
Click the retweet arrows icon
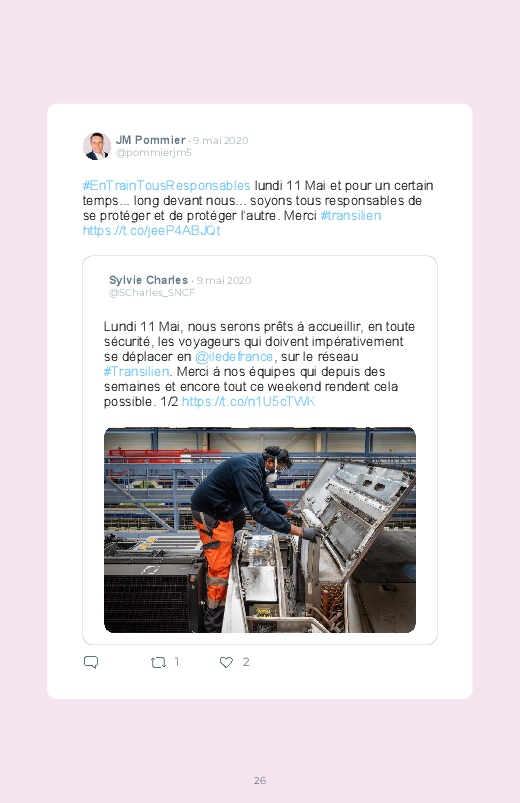pyautogui.click(x=158, y=663)
